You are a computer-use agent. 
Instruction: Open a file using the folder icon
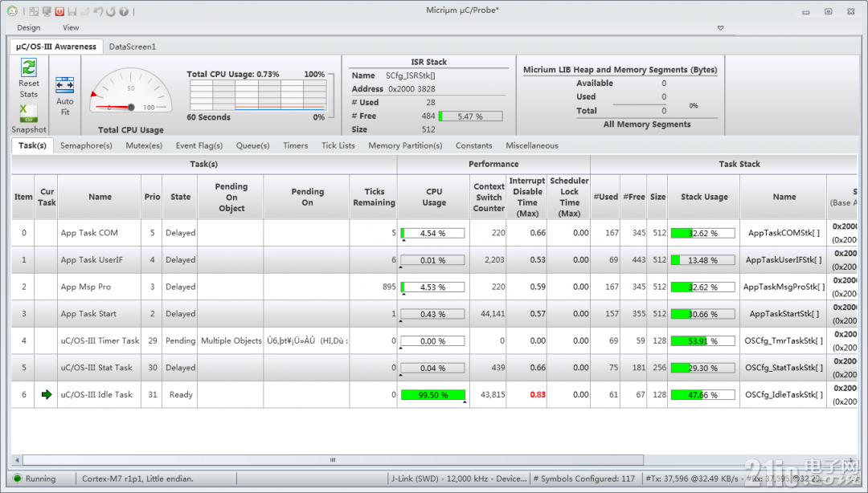tap(84, 11)
